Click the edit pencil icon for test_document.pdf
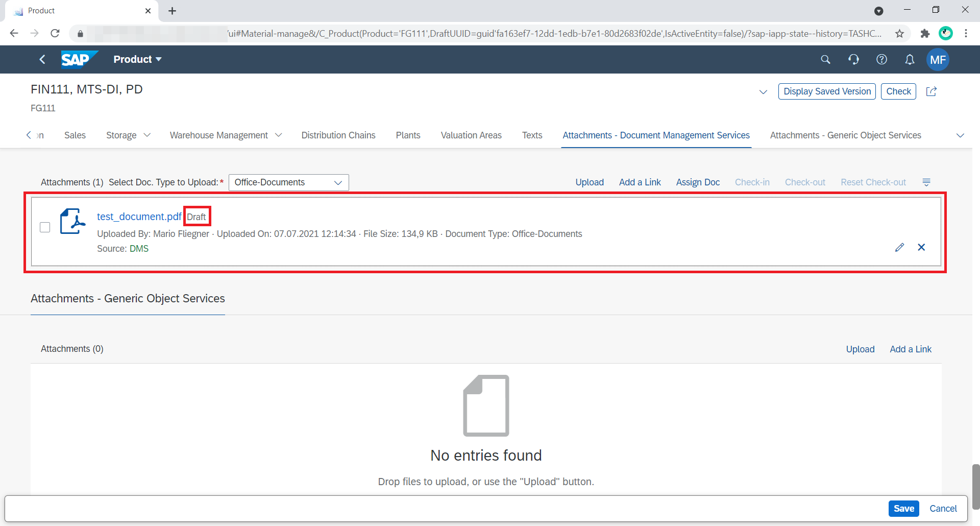The height and width of the screenshot is (526, 980). [x=899, y=248]
